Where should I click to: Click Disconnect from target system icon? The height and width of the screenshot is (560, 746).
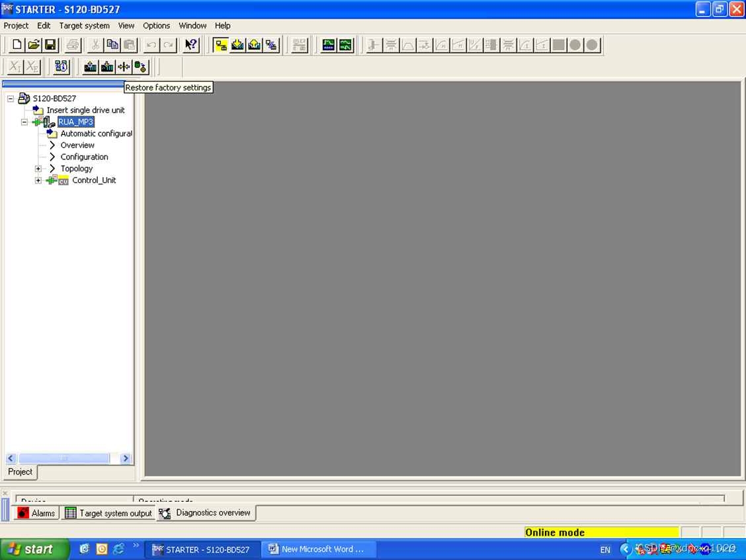(x=271, y=45)
